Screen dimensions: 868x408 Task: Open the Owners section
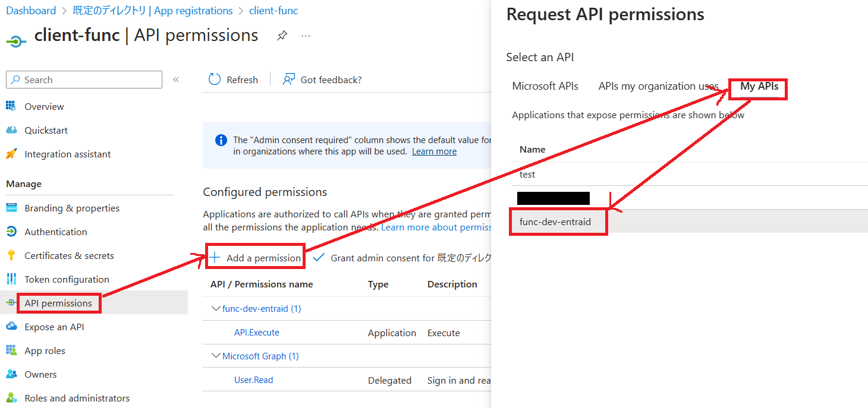[x=41, y=374]
